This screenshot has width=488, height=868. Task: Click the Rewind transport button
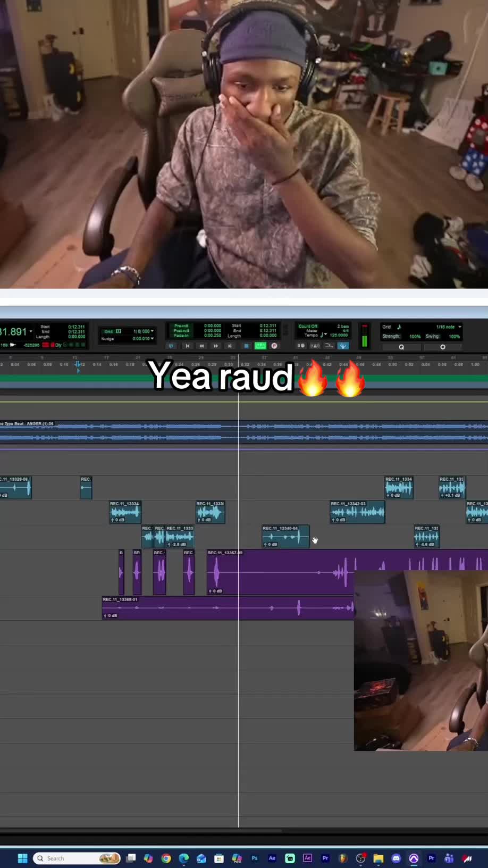[x=201, y=346]
